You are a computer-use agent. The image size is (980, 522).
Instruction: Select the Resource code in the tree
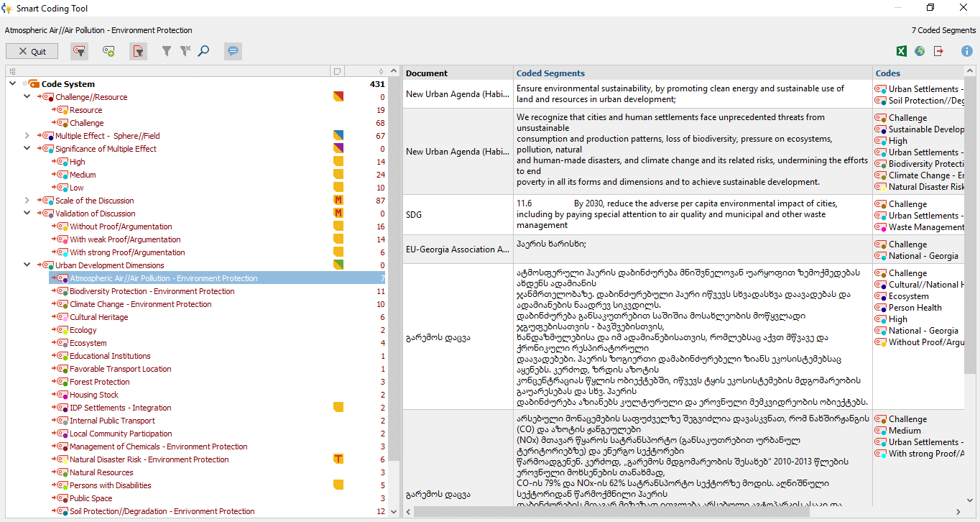point(85,110)
